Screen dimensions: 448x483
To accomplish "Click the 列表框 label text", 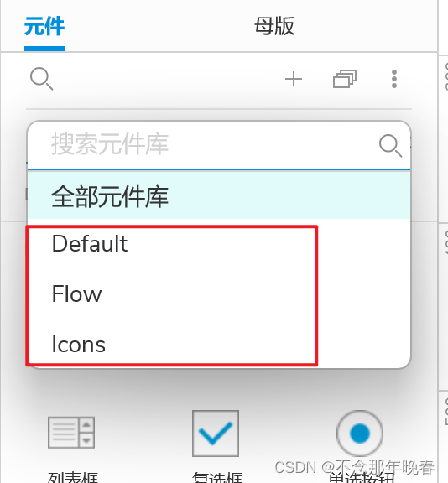I will coord(73,477).
